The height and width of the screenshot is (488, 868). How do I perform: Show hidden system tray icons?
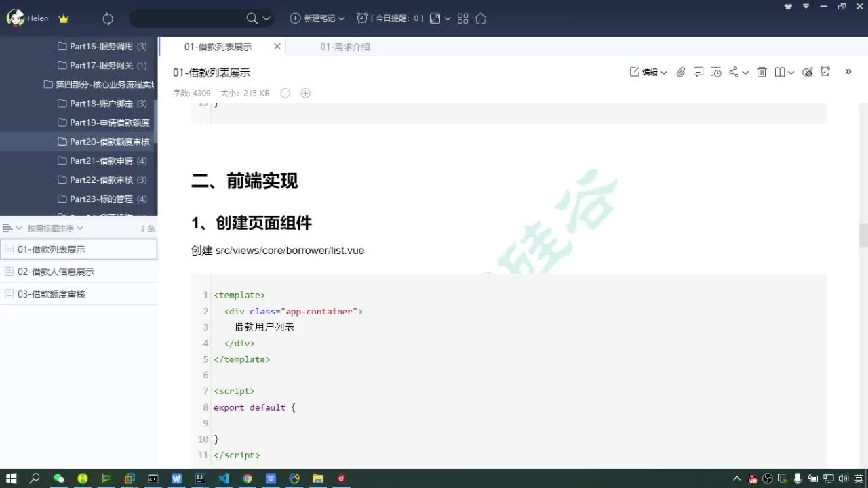click(737, 479)
